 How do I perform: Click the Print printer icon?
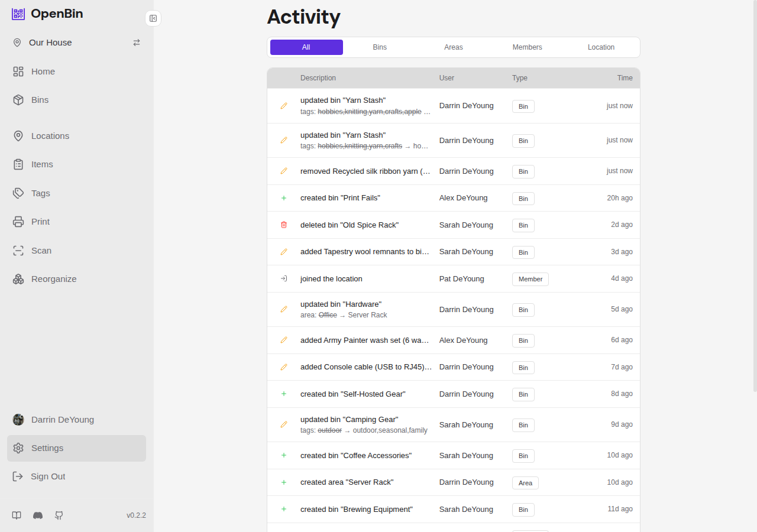pos(18,221)
